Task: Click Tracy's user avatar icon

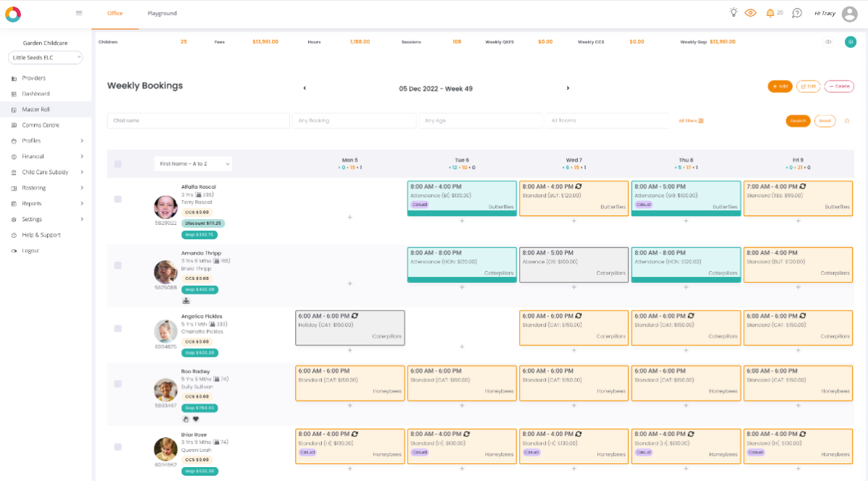Action: 850,14
